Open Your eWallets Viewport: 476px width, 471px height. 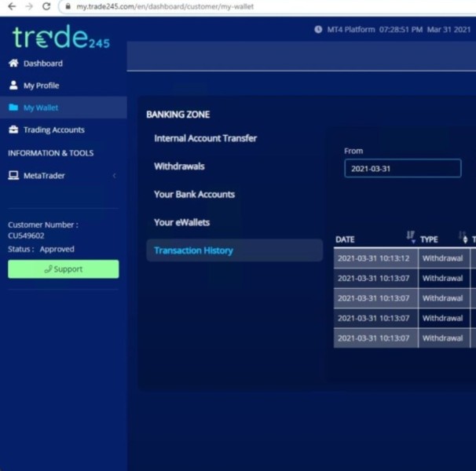pyautogui.click(x=182, y=222)
